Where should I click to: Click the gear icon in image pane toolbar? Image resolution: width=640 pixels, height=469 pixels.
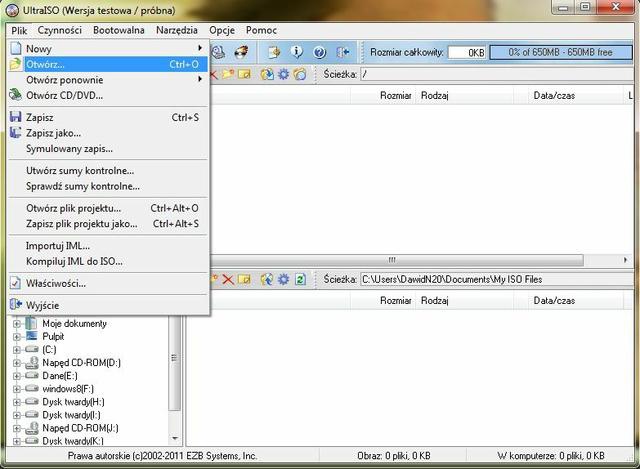pos(283,74)
